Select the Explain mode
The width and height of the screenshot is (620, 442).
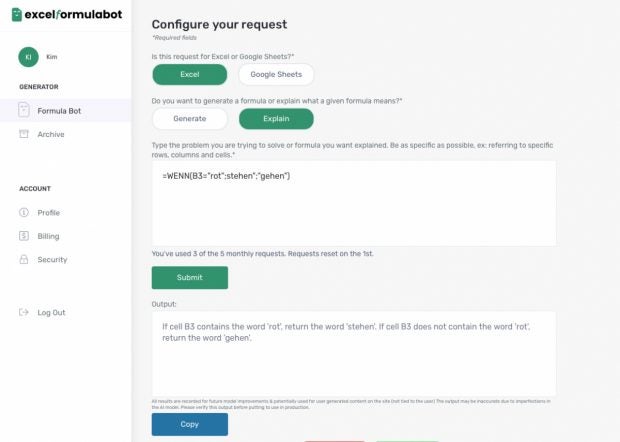276,119
